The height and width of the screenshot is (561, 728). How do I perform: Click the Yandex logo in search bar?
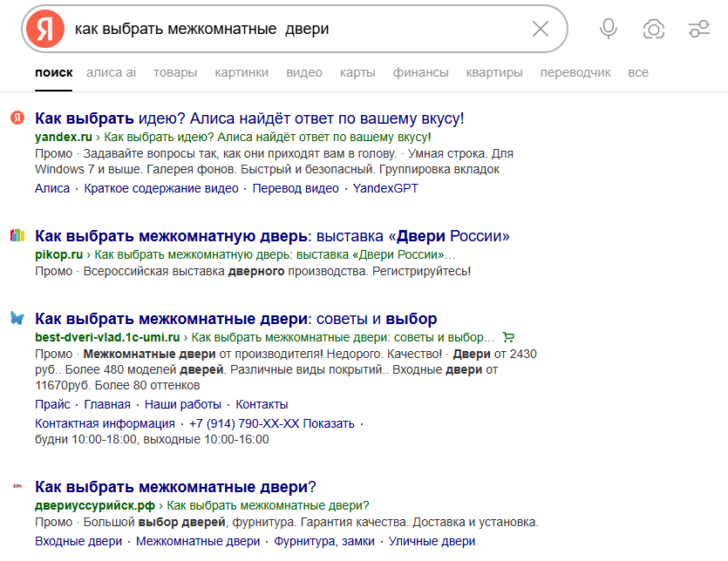[45, 29]
